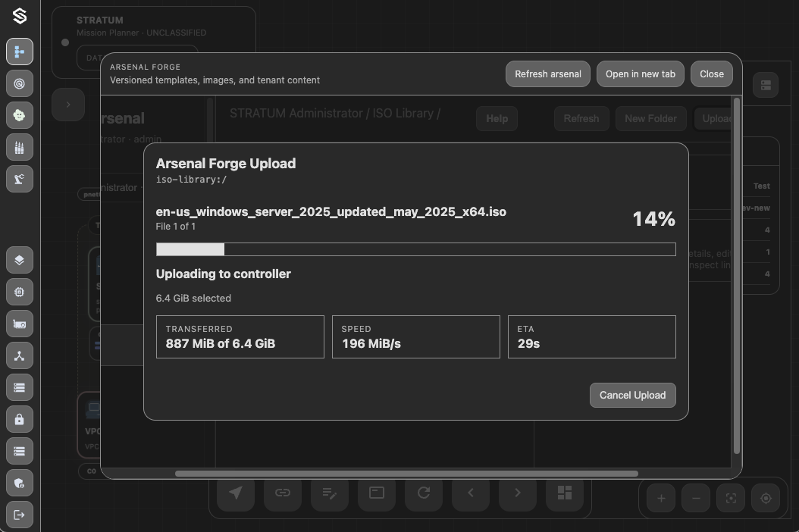799x532 pixels.
Task: Click the 'Test' column header at right
Action: click(x=762, y=186)
